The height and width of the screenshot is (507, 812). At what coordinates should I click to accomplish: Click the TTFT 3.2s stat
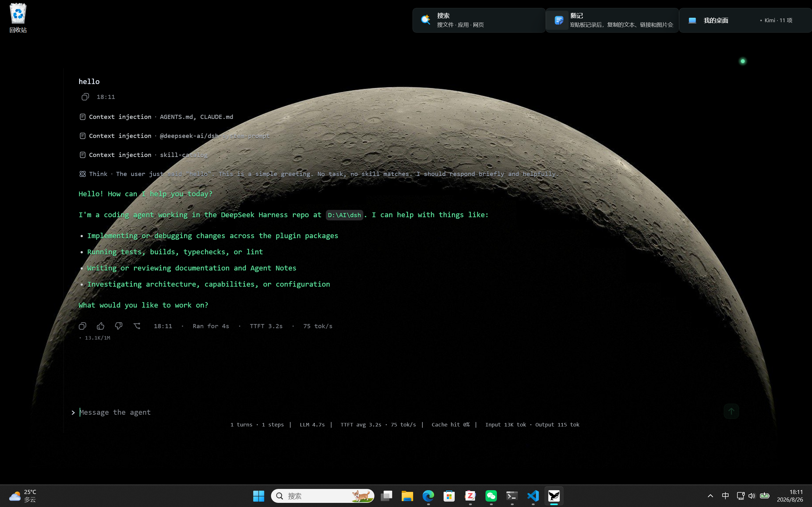tap(266, 326)
